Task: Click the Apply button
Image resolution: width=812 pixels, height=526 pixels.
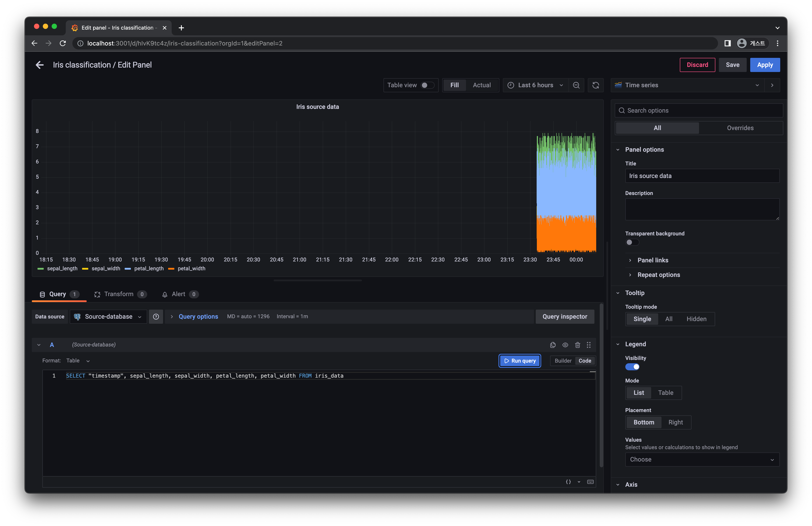Action: [765, 65]
